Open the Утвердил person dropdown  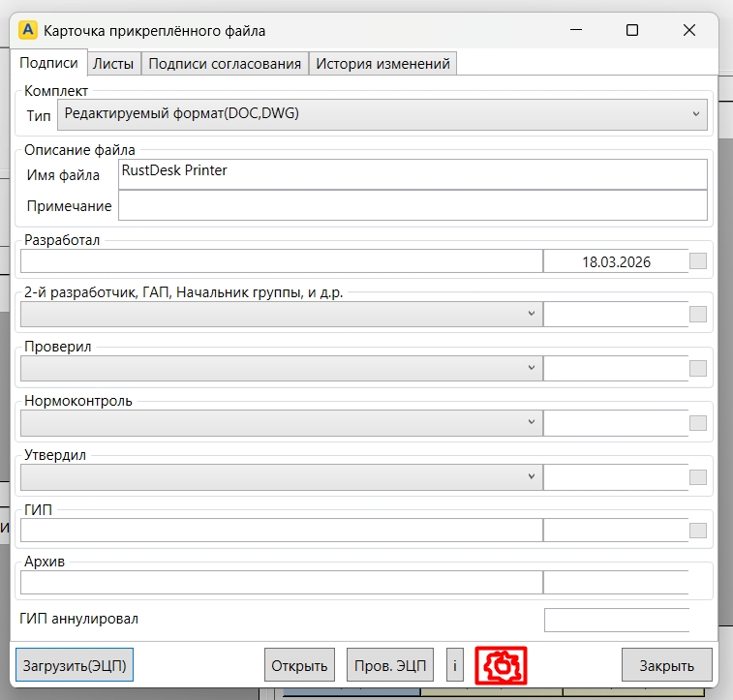tap(281, 477)
